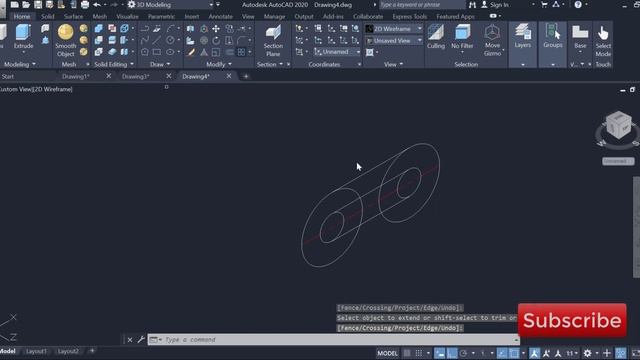Expand the Solid Editing panel
The height and width of the screenshot is (360, 640).
point(114,64)
